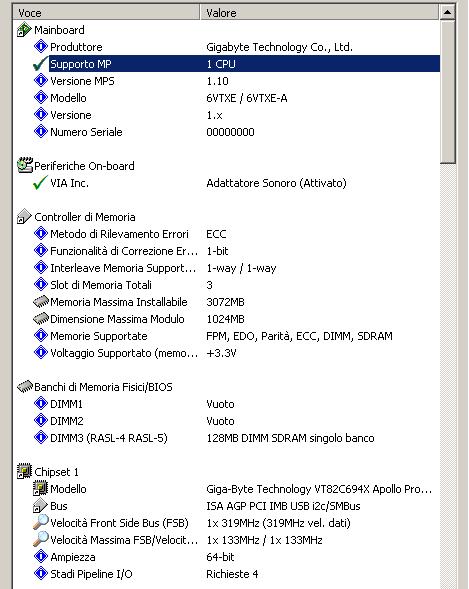
Task: Click the magnifier icon next to Velocità Front Side Bus
Action: pyautogui.click(x=41, y=523)
